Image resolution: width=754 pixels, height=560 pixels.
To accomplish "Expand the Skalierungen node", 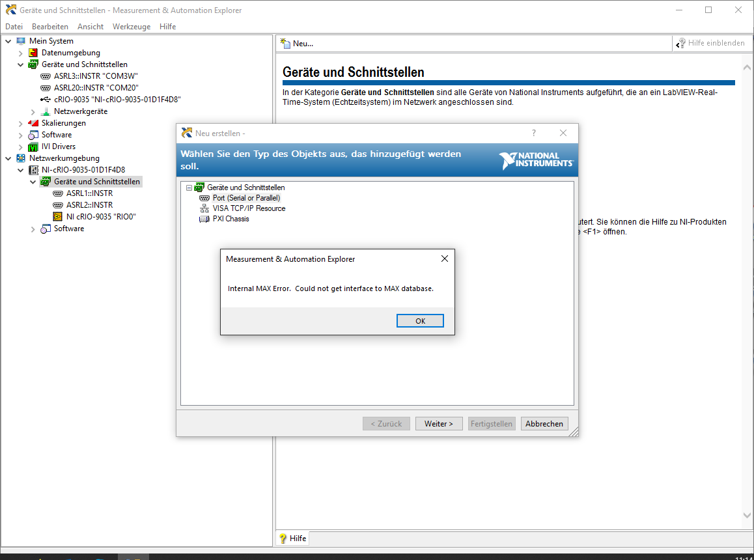I will [21, 123].
